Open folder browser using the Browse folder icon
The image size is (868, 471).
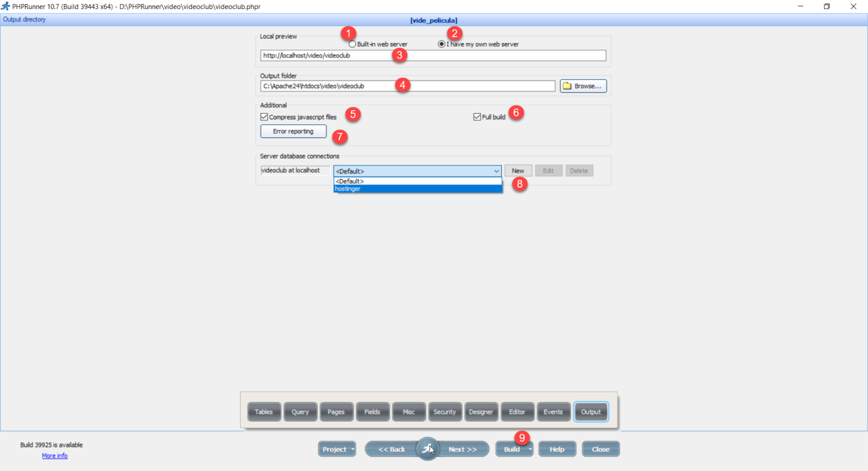coord(567,85)
